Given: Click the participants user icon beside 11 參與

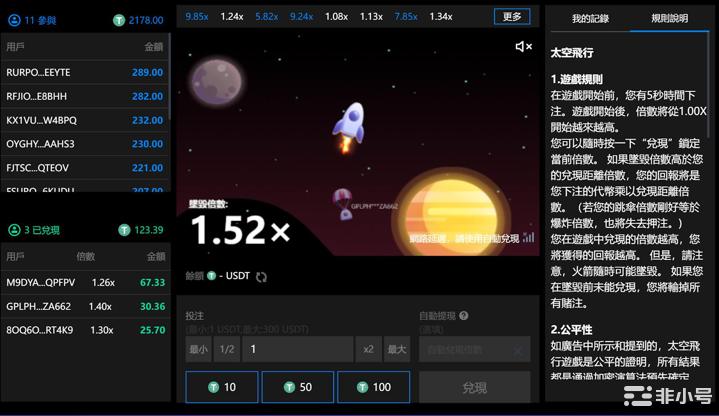Looking at the screenshot, I should [x=14, y=20].
